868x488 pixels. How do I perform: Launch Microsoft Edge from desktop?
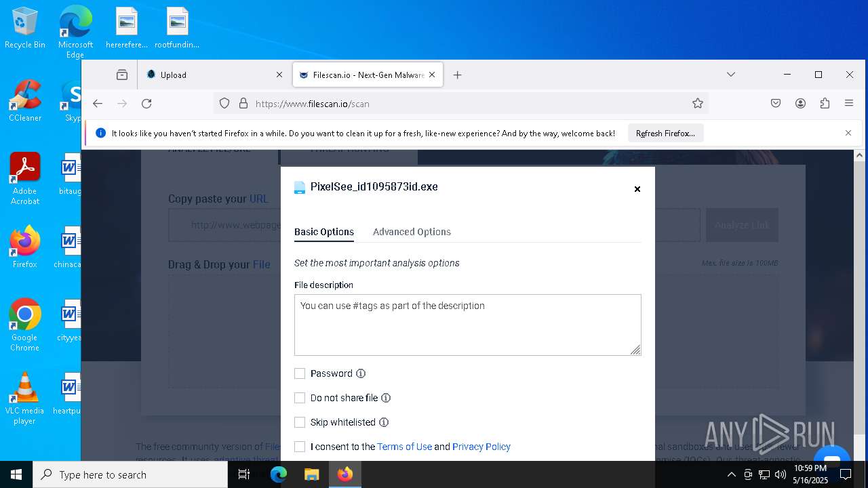[75, 32]
